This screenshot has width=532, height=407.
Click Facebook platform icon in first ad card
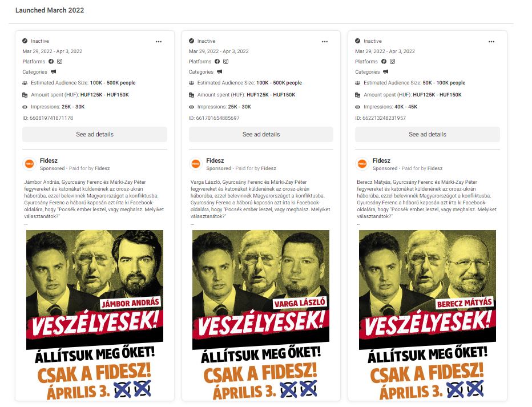pyautogui.click(x=51, y=62)
